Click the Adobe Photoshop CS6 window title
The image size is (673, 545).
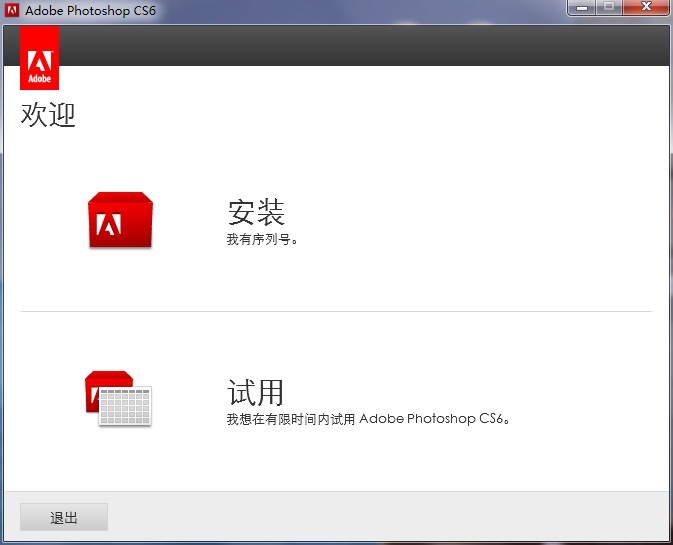coord(91,11)
